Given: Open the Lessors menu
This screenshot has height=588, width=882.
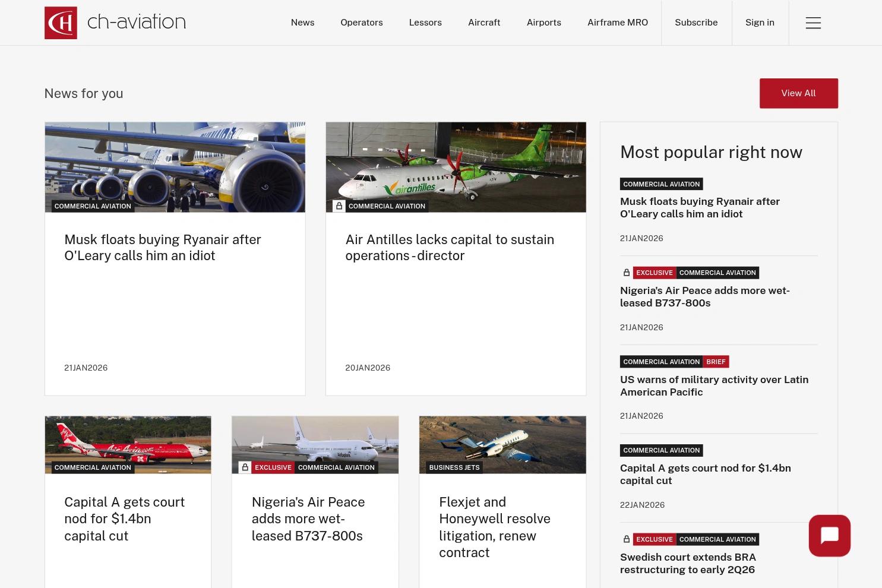Looking at the screenshot, I should tap(425, 23).
